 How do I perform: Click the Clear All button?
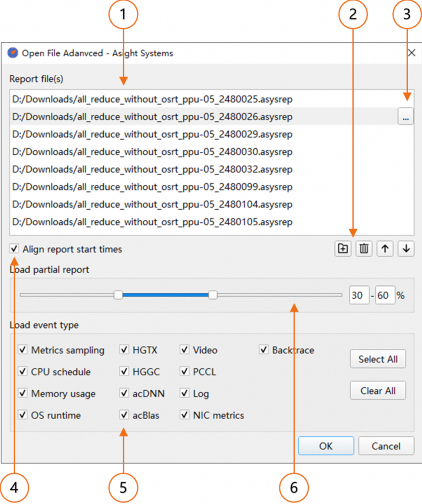378,390
